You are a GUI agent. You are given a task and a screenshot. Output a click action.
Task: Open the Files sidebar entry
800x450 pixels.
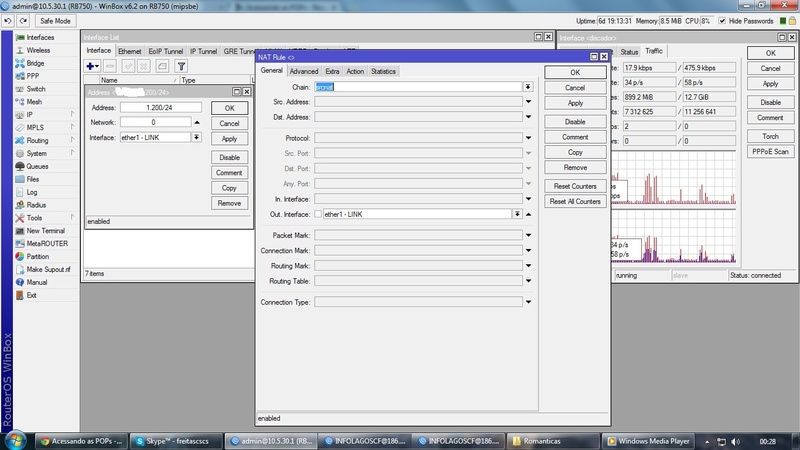point(33,179)
